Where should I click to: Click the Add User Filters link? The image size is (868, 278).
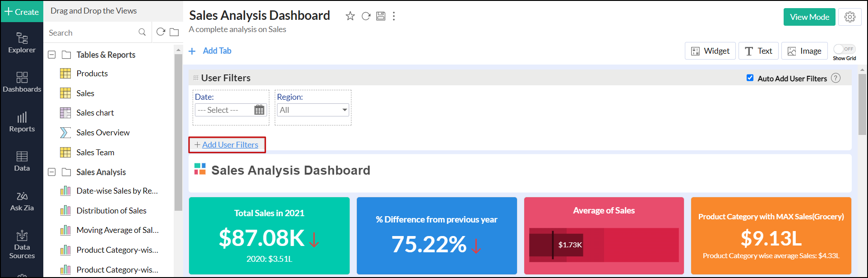click(x=230, y=145)
